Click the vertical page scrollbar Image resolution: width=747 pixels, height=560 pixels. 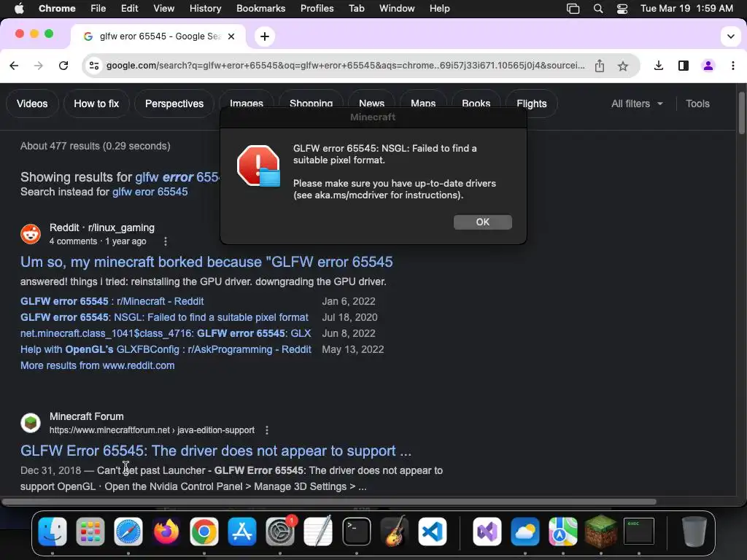click(x=741, y=113)
